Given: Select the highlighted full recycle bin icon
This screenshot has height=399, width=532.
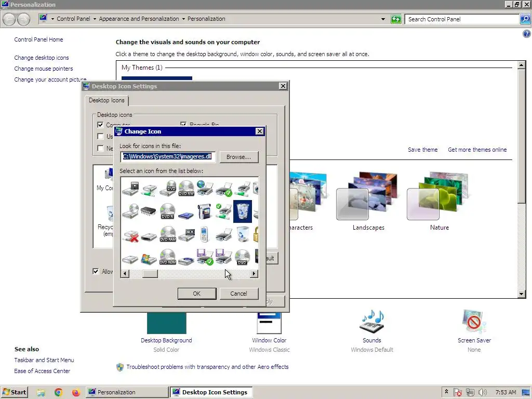Looking at the screenshot, I should point(243,211).
